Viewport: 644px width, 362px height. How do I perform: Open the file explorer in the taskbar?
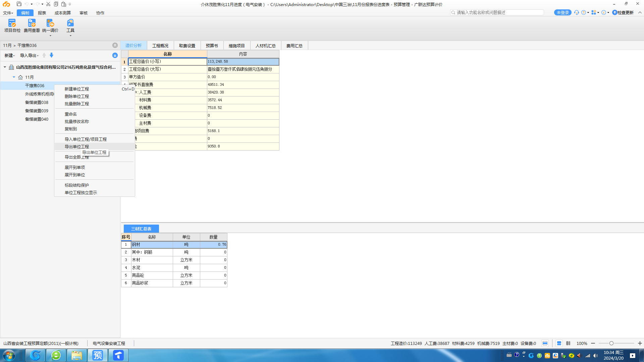tap(77, 355)
